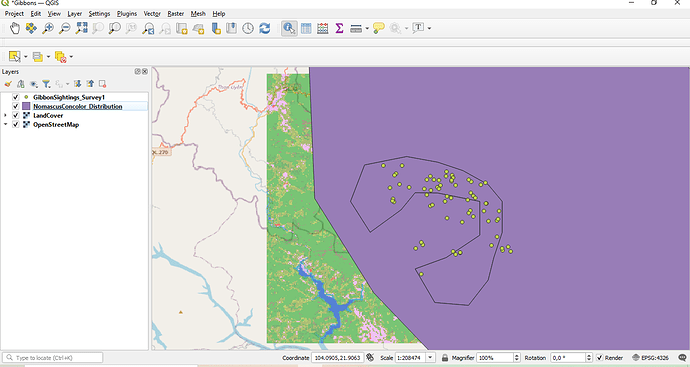Select the NomascusConcolor_Distribution layer

(x=77, y=106)
